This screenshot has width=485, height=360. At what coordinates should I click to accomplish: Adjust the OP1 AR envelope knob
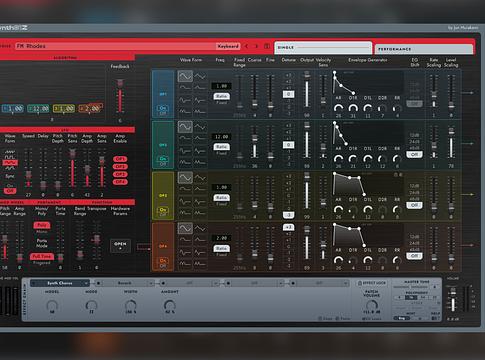coord(338,108)
